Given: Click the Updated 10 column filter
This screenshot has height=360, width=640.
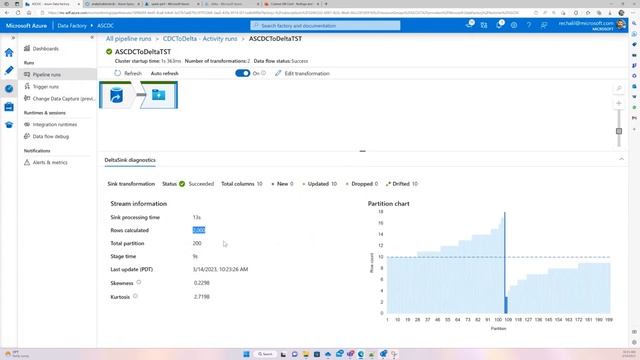Looking at the screenshot, I should pos(320,184).
